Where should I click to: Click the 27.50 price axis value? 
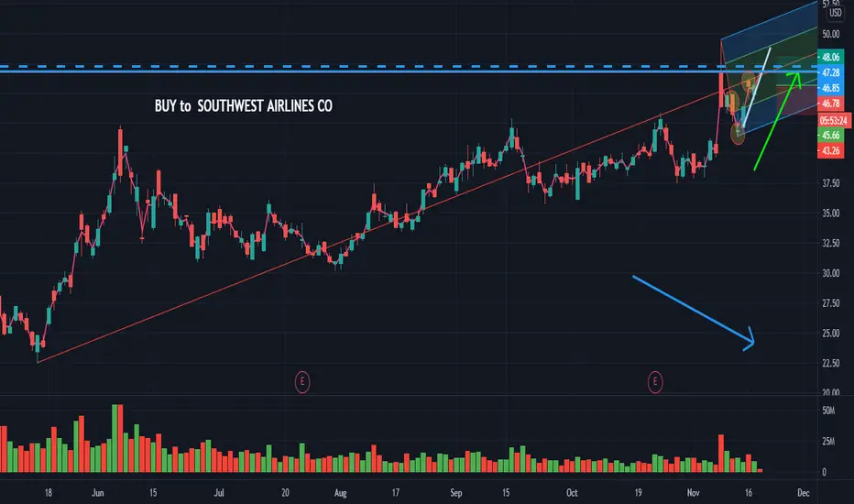[x=830, y=303]
